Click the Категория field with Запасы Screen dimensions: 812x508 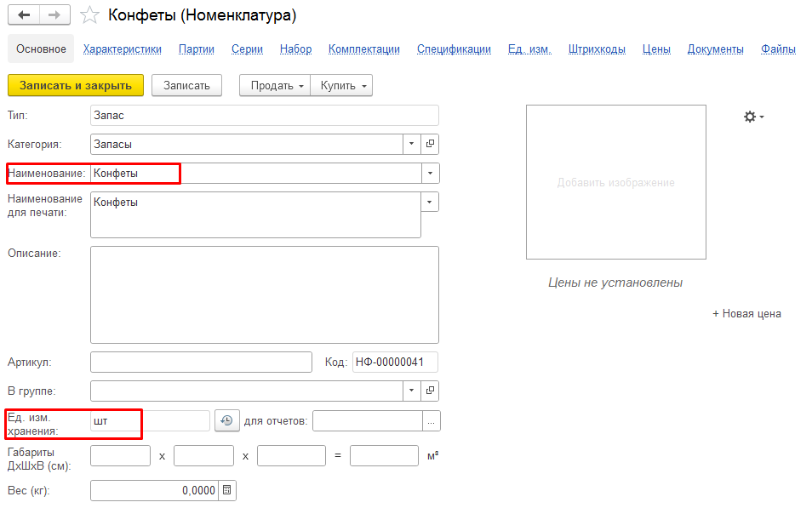tap(247, 144)
